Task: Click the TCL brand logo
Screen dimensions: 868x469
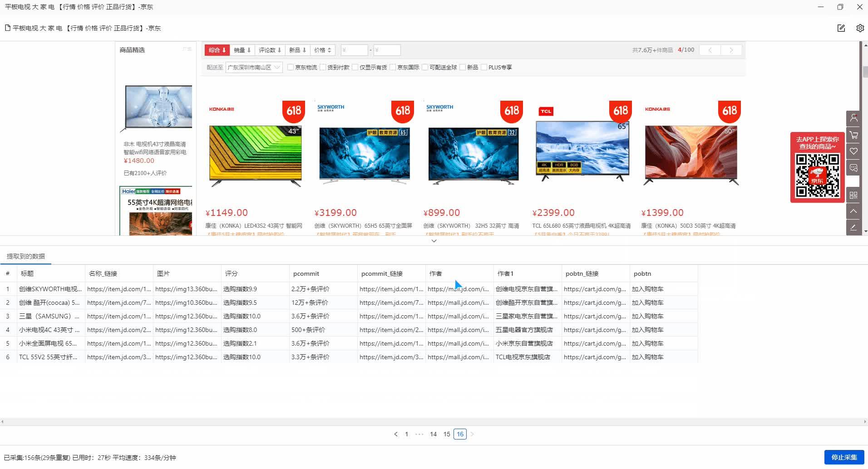Action: [x=546, y=111]
